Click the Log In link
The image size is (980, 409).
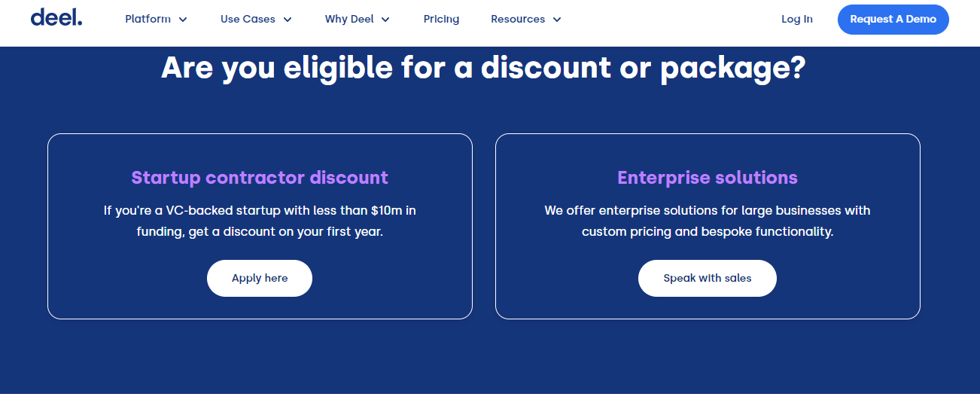(796, 19)
